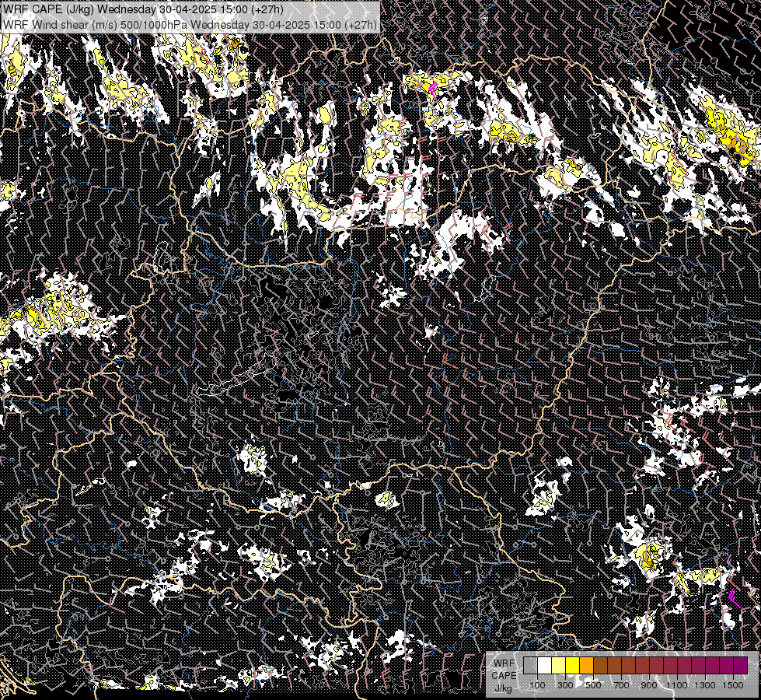This screenshot has height=700, width=761.
Task: Click the legend label WRF
Action: click(x=504, y=663)
